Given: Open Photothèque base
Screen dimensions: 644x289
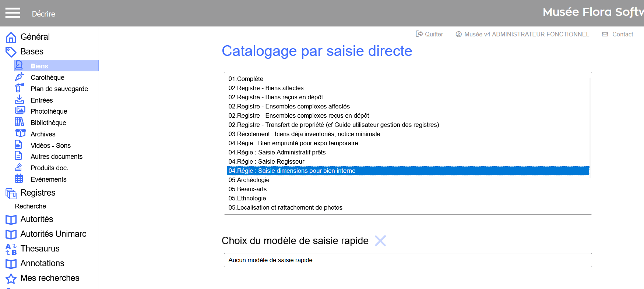Looking at the screenshot, I should pos(49,111).
